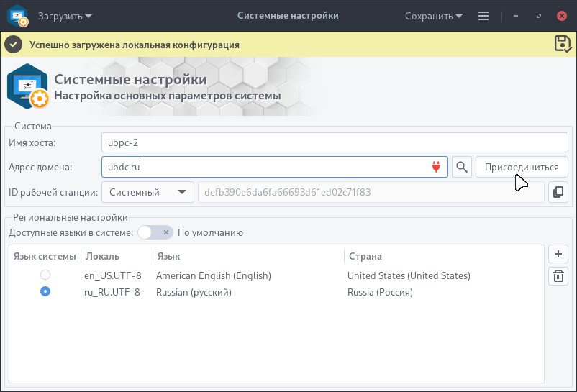The image size is (577, 392).
Task: Close the Системные настройки window
Action: click(x=562, y=16)
